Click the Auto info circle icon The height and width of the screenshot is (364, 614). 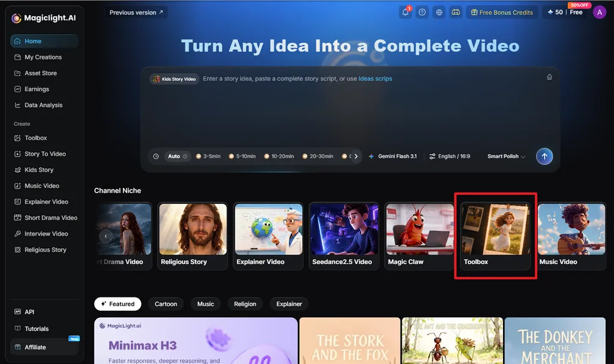(x=185, y=157)
